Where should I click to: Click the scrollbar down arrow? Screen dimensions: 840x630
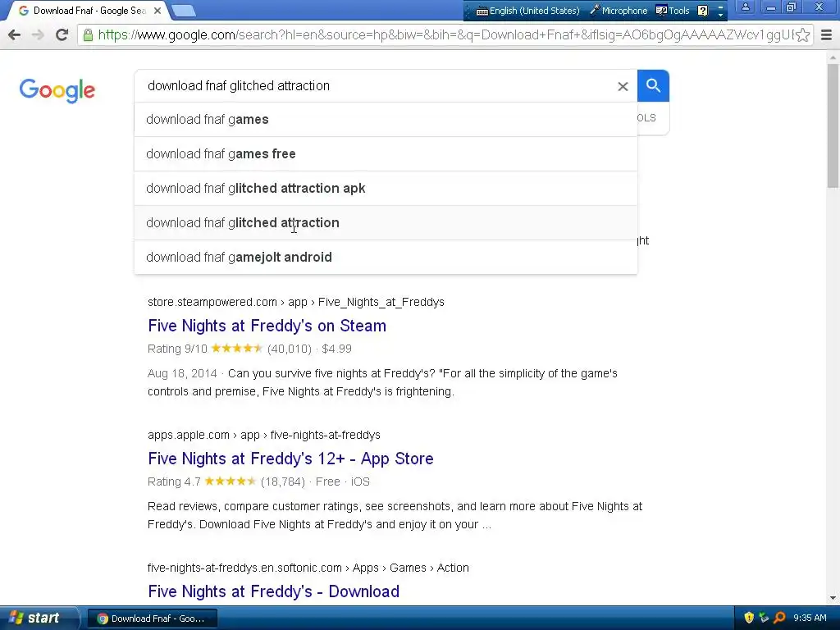tap(833, 598)
